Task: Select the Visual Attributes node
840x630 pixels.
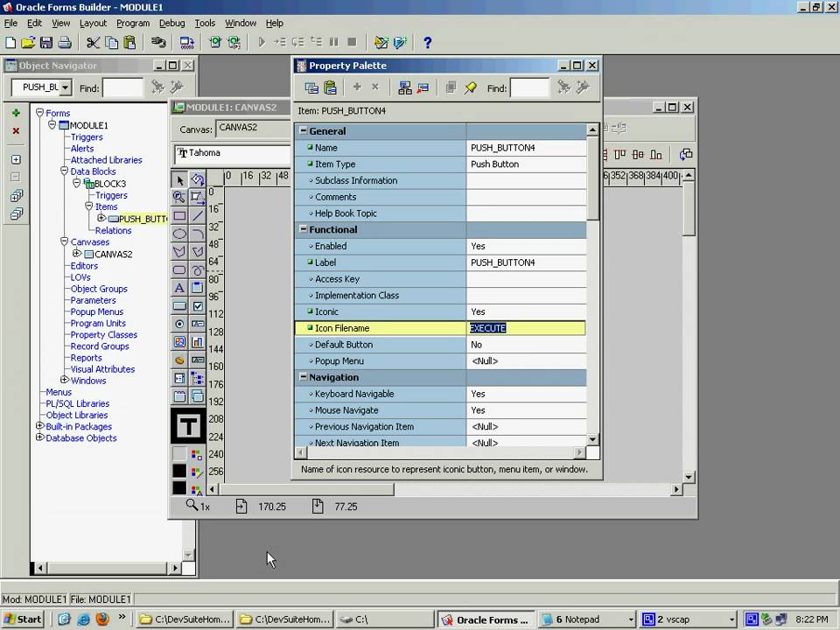Action: [102, 369]
